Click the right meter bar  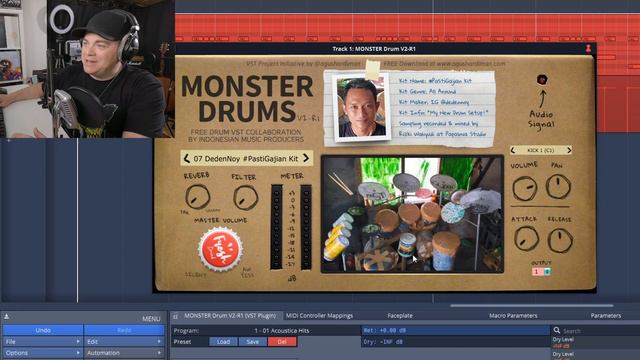(x=306, y=227)
